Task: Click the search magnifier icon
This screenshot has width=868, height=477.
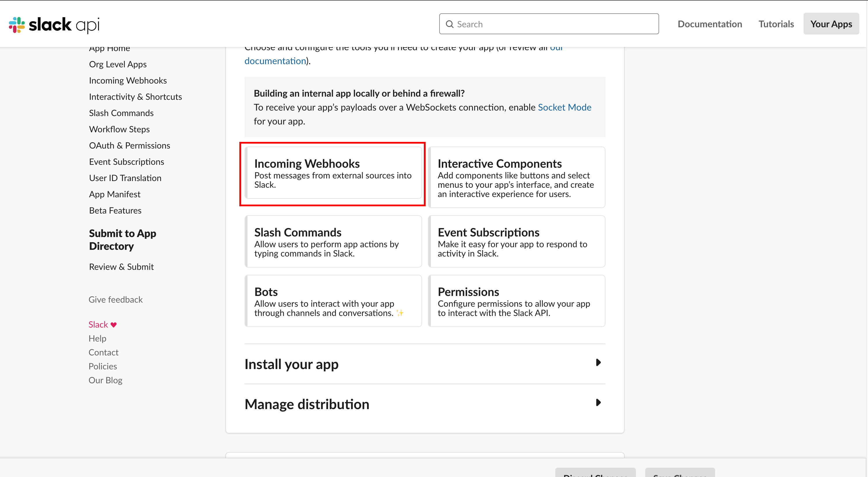Action: pyautogui.click(x=449, y=24)
